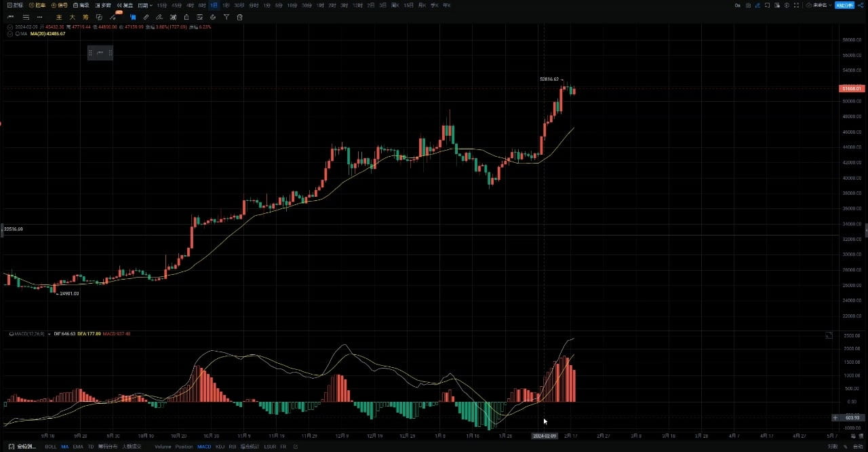Click the share icon at top right
868x452 pixels.
click(861, 5)
